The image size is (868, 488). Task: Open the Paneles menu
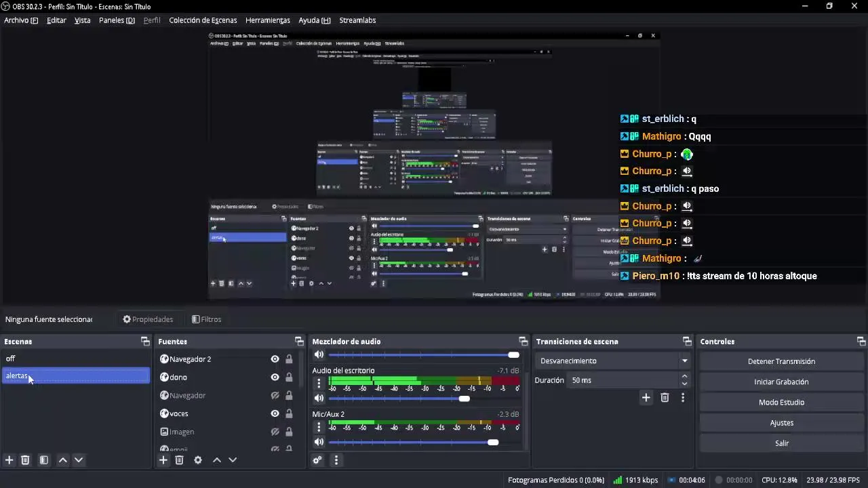[x=117, y=20]
